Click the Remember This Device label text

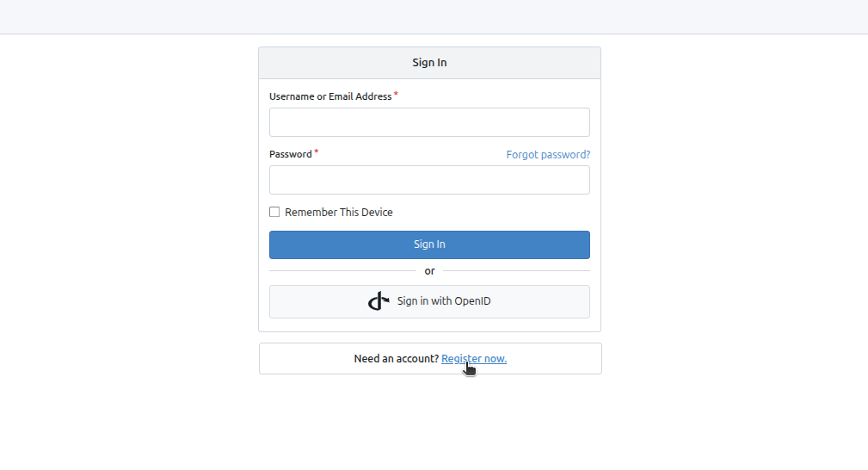point(339,213)
